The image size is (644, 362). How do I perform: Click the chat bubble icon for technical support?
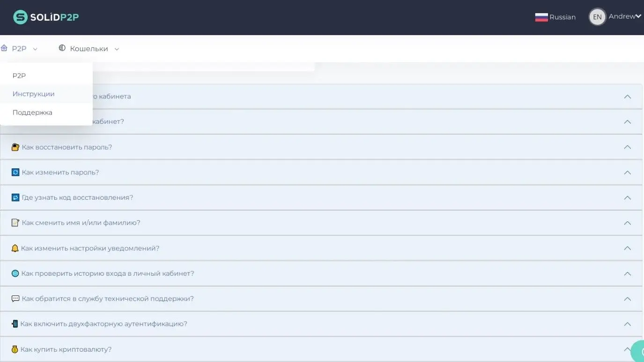(15, 299)
